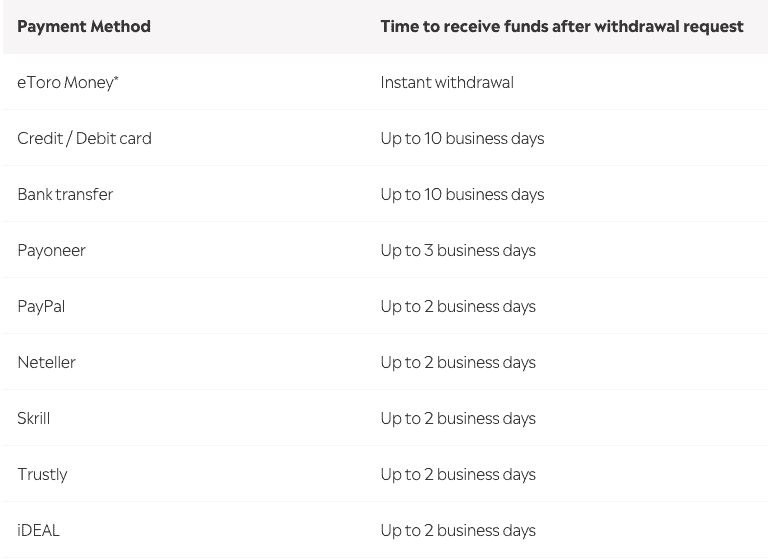Image resolution: width=768 pixels, height=560 pixels.
Task: Click the Bank transfer timing cell
Action: tap(462, 195)
